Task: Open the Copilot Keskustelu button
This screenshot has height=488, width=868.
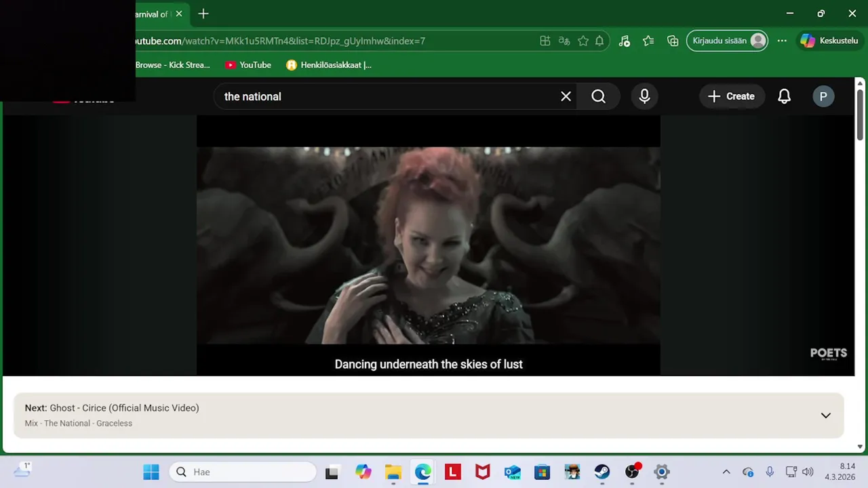Action: coord(829,41)
